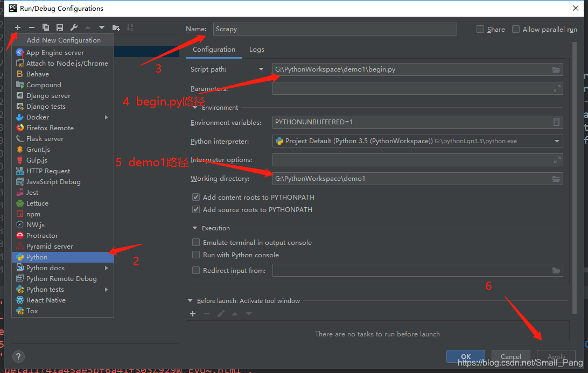
Task: Click the Save Configuration disk icon
Action: click(x=60, y=27)
